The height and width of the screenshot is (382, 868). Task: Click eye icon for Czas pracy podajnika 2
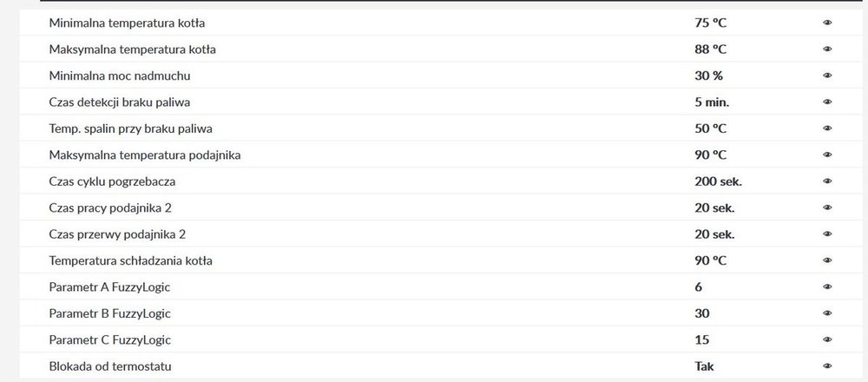pos(827,208)
